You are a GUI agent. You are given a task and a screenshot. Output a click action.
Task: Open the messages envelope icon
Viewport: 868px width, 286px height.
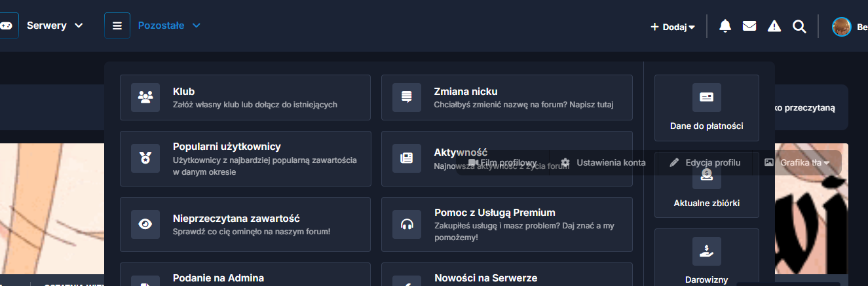[x=749, y=26]
